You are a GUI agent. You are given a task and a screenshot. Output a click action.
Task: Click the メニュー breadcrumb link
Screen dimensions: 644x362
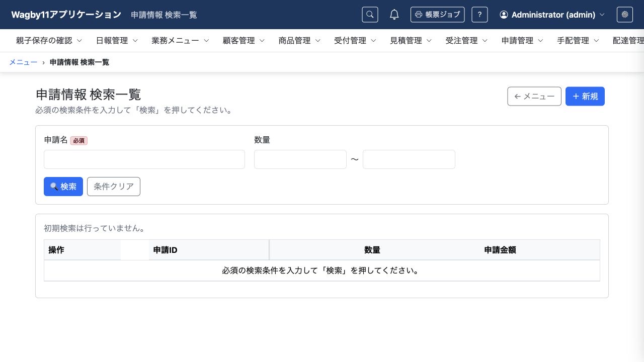coord(23,62)
